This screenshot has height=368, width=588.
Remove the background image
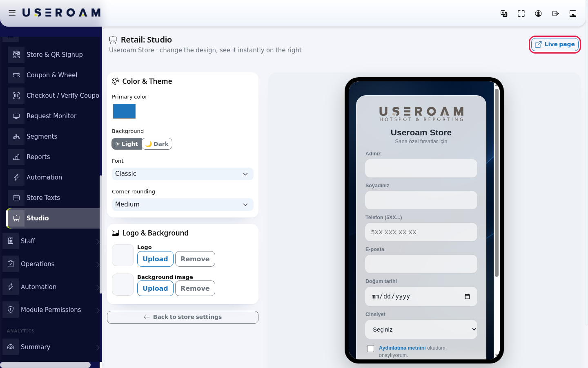[x=195, y=288]
